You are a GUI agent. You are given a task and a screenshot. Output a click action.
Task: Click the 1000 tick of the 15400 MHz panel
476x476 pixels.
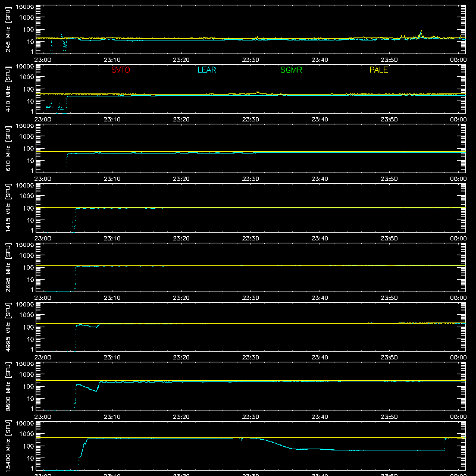coord(27,434)
